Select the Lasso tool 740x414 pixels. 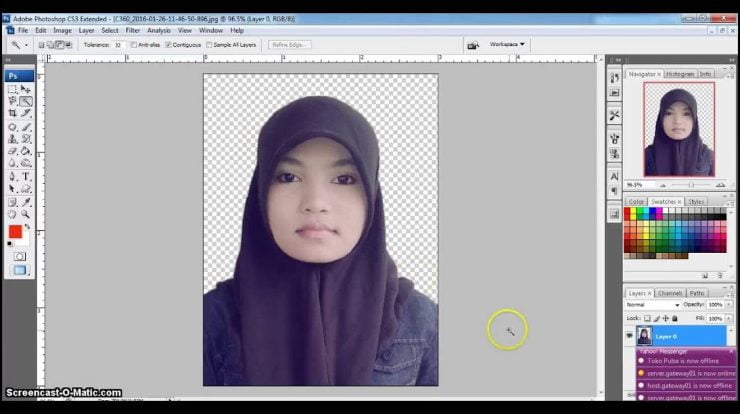pyautogui.click(x=12, y=101)
